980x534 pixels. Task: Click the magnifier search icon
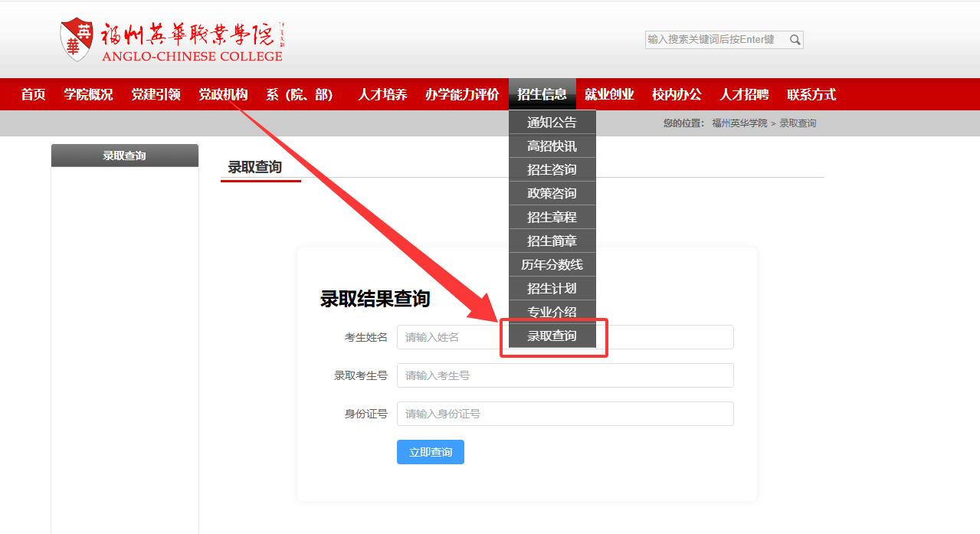pyautogui.click(x=795, y=40)
